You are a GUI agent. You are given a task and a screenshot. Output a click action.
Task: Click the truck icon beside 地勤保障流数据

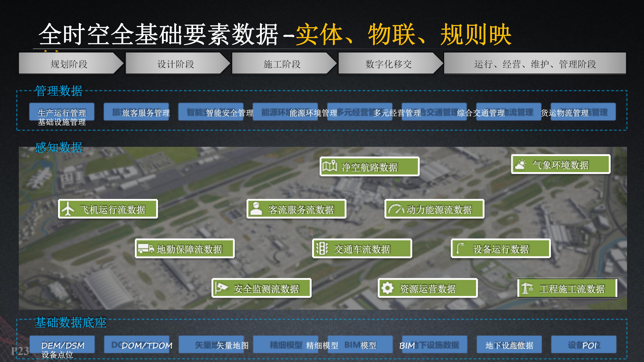click(x=146, y=248)
